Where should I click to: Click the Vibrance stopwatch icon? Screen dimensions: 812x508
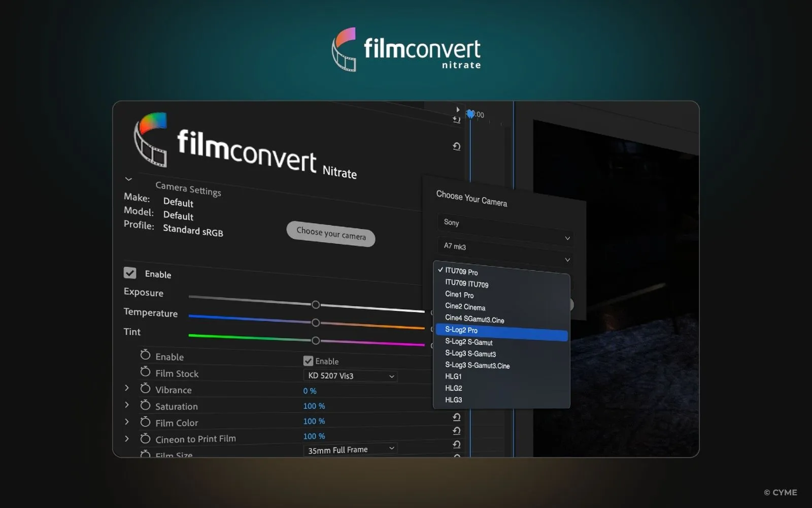click(x=145, y=389)
